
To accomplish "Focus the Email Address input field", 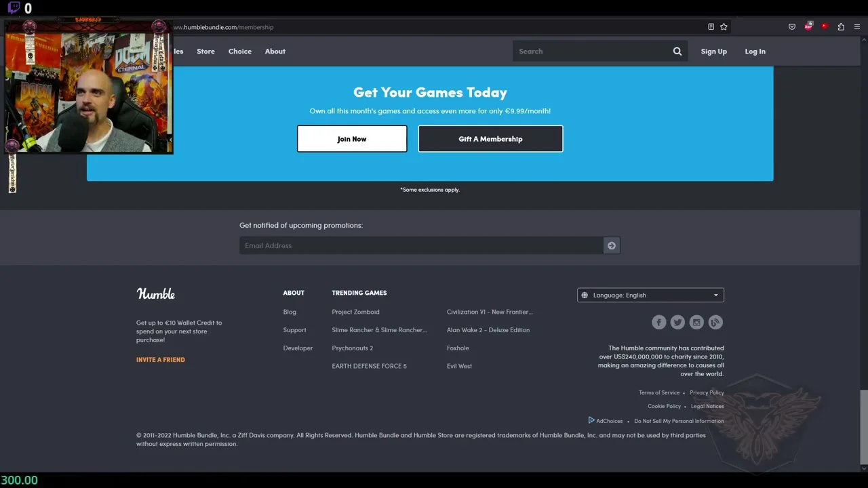I will pos(420,245).
